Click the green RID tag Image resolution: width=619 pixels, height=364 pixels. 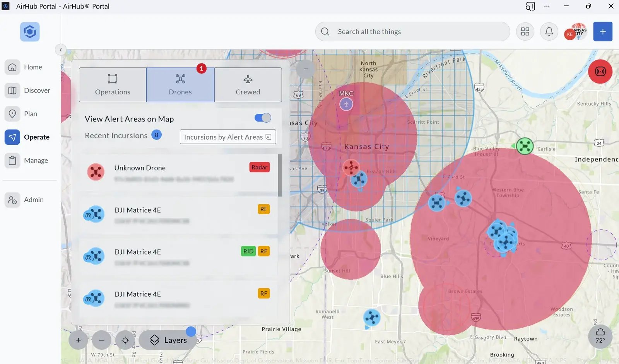[248, 251]
